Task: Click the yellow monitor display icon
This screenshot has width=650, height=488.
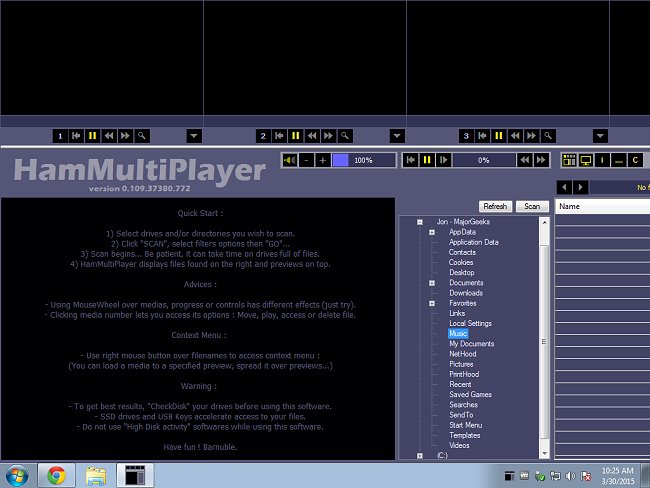Action: [586, 160]
